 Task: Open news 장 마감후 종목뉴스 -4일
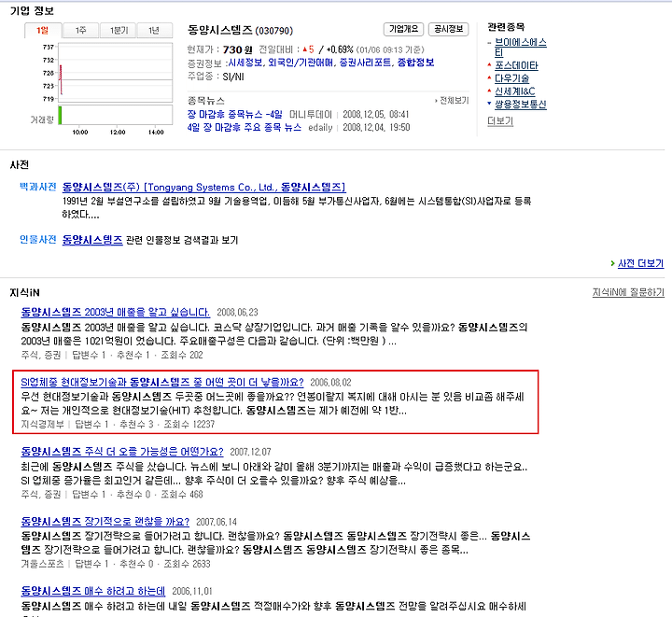235,115
